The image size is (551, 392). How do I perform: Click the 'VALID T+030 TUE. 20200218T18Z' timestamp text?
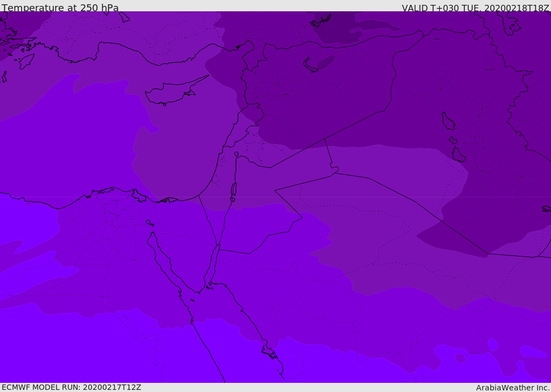click(x=476, y=8)
